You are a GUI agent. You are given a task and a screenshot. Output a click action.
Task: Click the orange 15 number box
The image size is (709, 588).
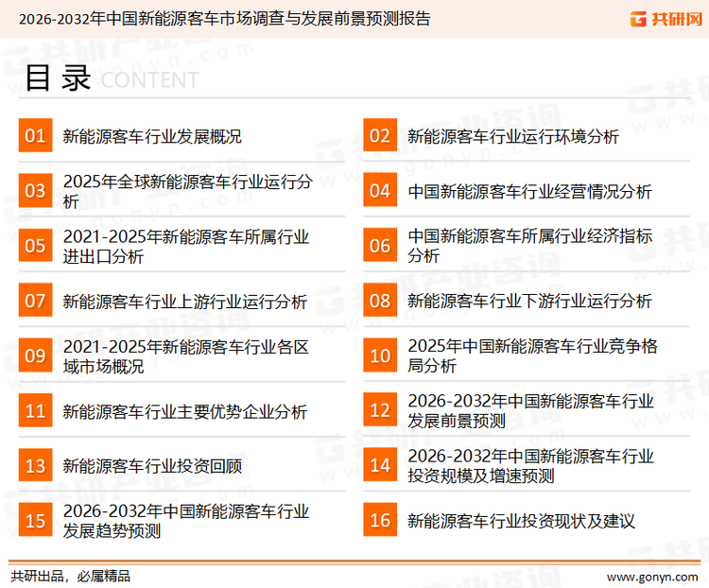click(35, 520)
